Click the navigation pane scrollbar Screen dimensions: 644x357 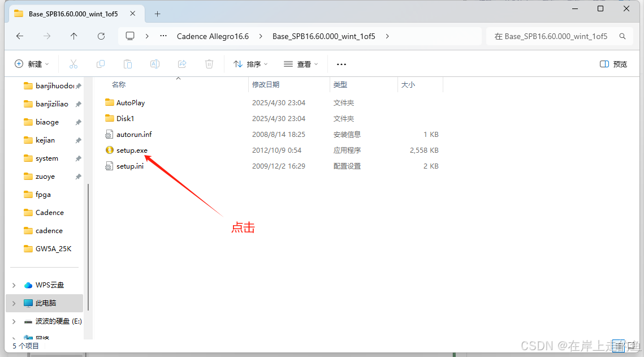[88, 247]
